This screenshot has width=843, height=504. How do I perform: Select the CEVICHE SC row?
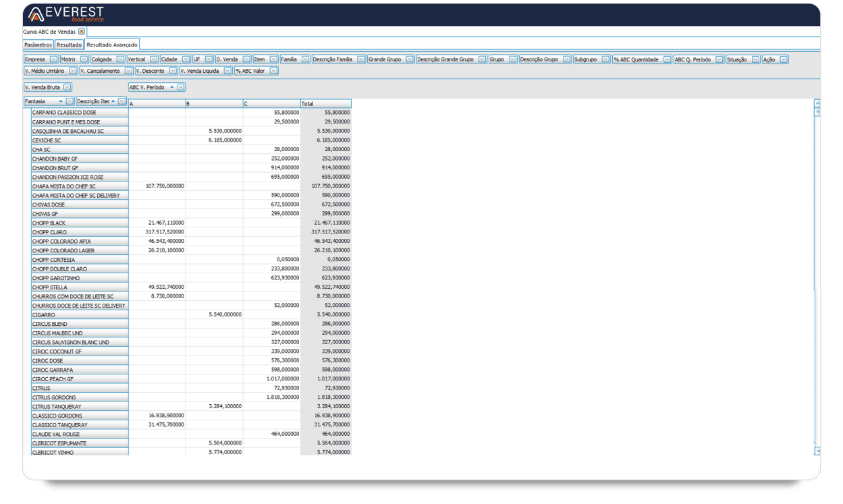point(80,140)
